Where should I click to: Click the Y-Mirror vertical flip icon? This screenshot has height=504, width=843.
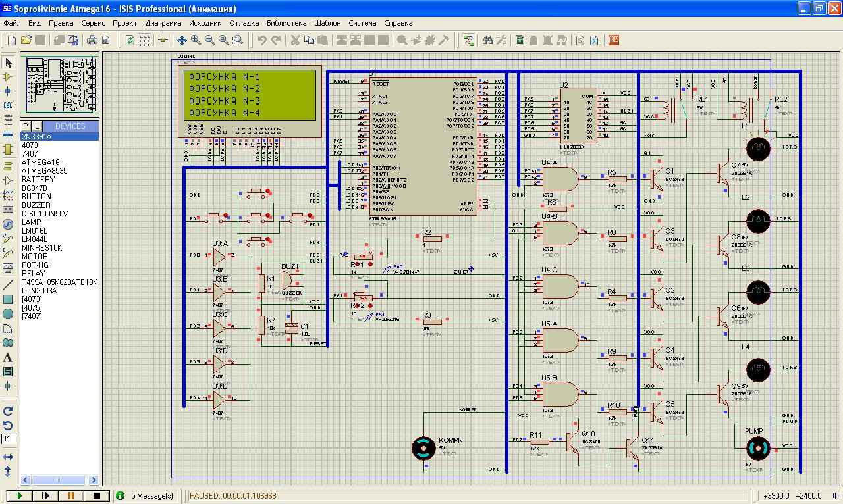[8, 471]
